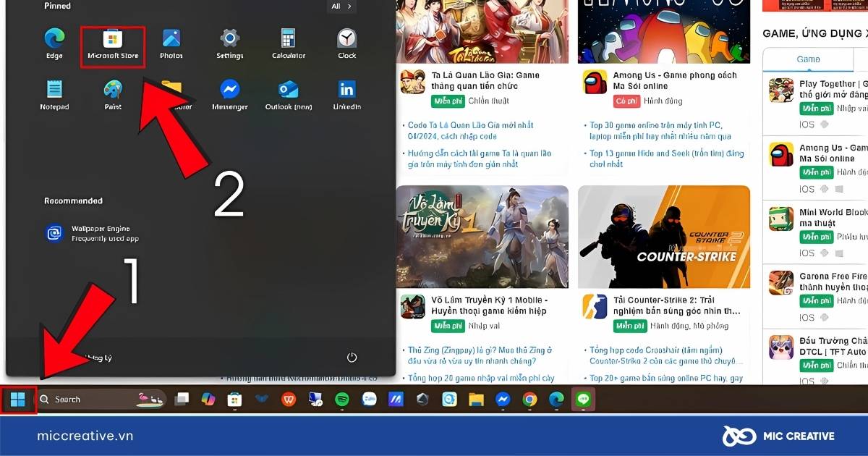
Task: Switch to Edge from the taskbar
Action: click(556, 400)
